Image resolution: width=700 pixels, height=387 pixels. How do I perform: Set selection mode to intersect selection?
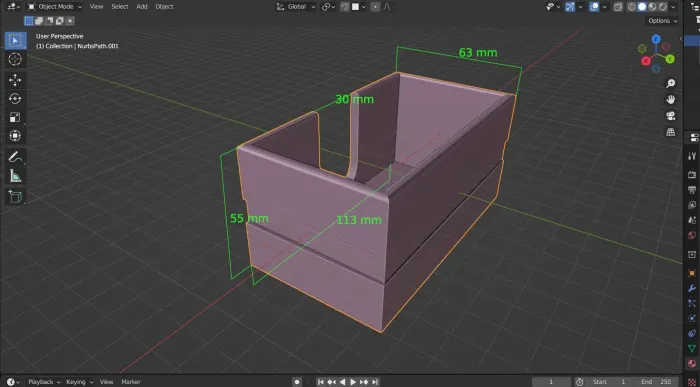(x=70, y=21)
